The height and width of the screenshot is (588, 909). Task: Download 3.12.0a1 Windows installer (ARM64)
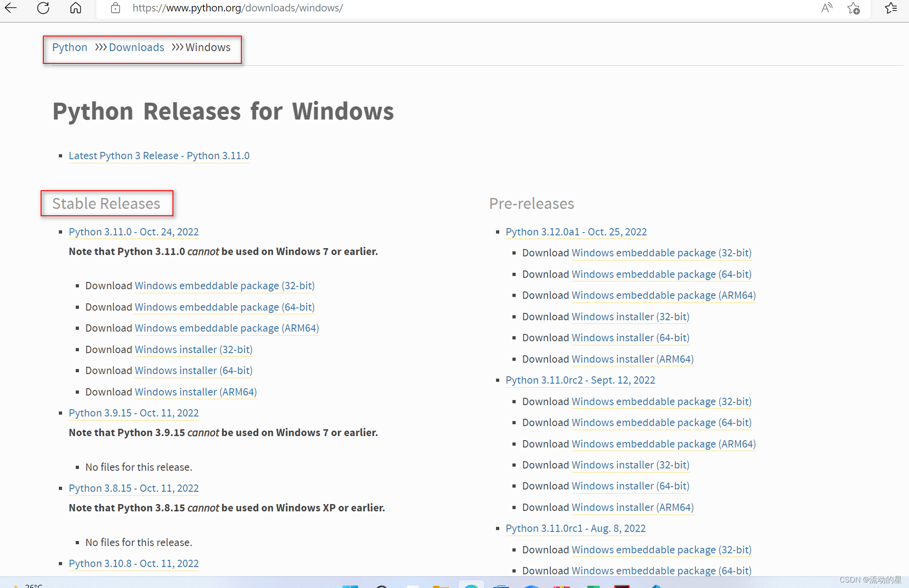point(632,359)
